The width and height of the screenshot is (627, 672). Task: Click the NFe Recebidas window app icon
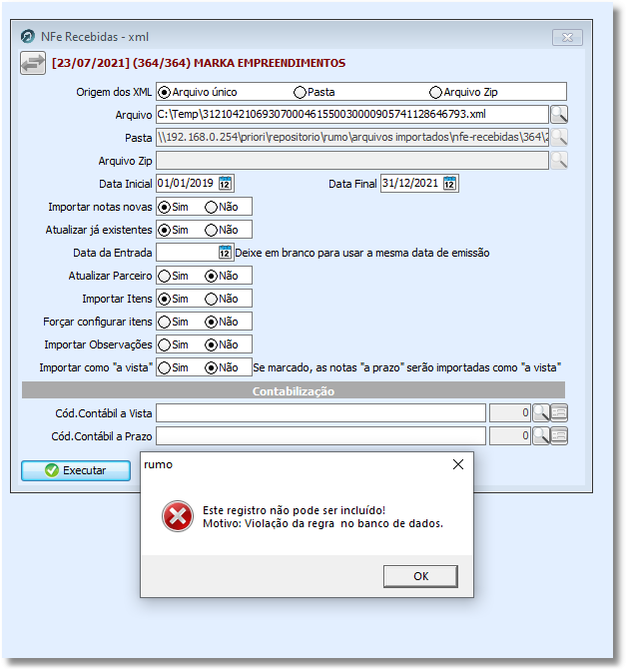pos(28,37)
